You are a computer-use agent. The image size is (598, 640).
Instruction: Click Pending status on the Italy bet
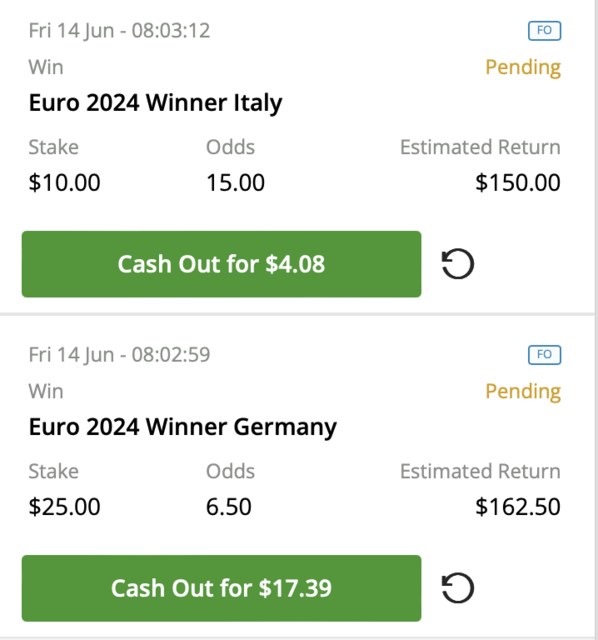[523, 67]
